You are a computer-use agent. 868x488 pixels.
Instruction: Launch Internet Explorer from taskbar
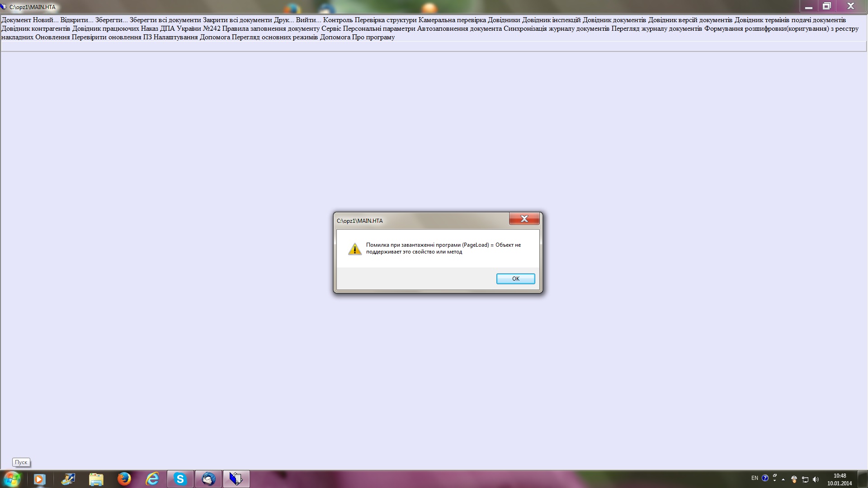152,479
